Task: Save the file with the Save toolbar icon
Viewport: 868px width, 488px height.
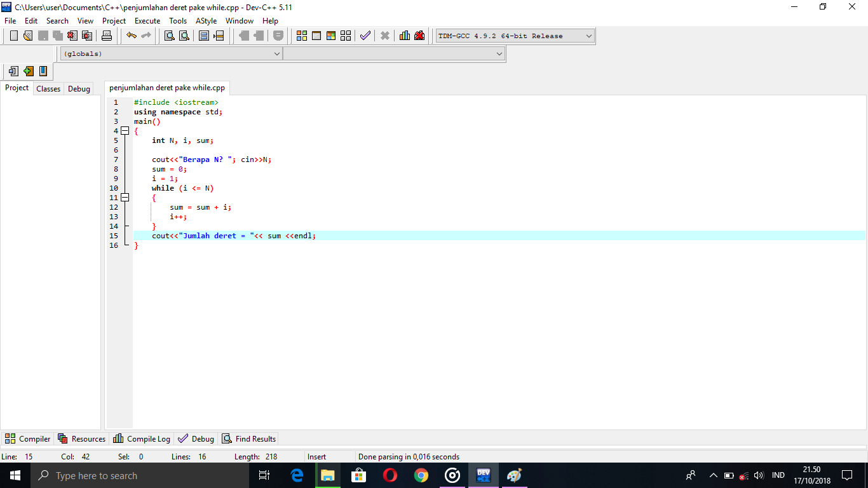Action: pyautogui.click(x=42, y=36)
